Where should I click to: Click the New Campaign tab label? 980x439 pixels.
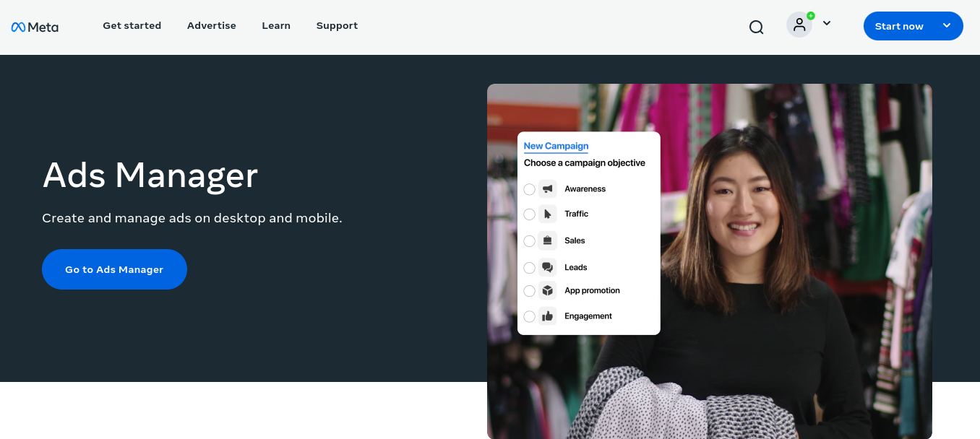pyautogui.click(x=556, y=146)
